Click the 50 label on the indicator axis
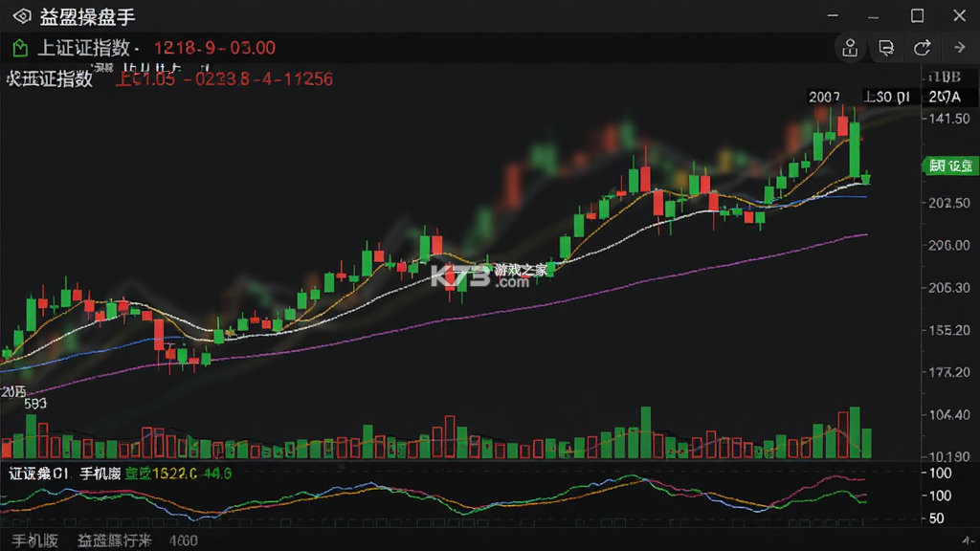The height and width of the screenshot is (551, 980). pos(936,518)
